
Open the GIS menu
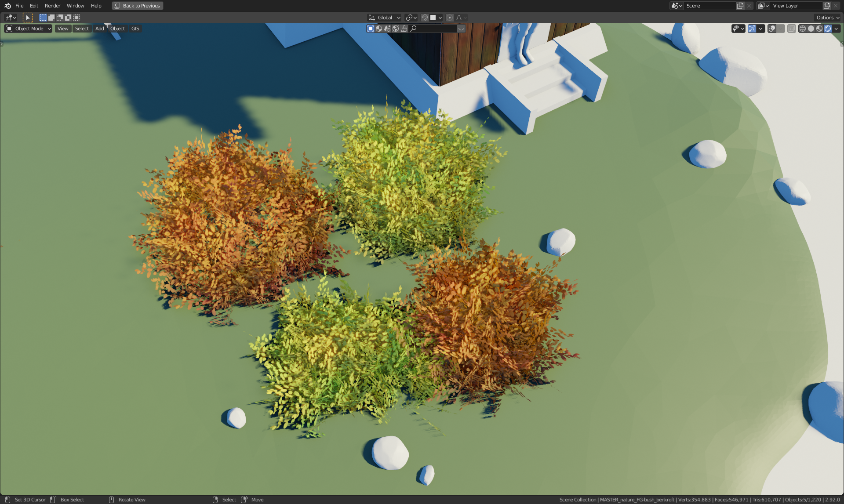coord(135,29)
